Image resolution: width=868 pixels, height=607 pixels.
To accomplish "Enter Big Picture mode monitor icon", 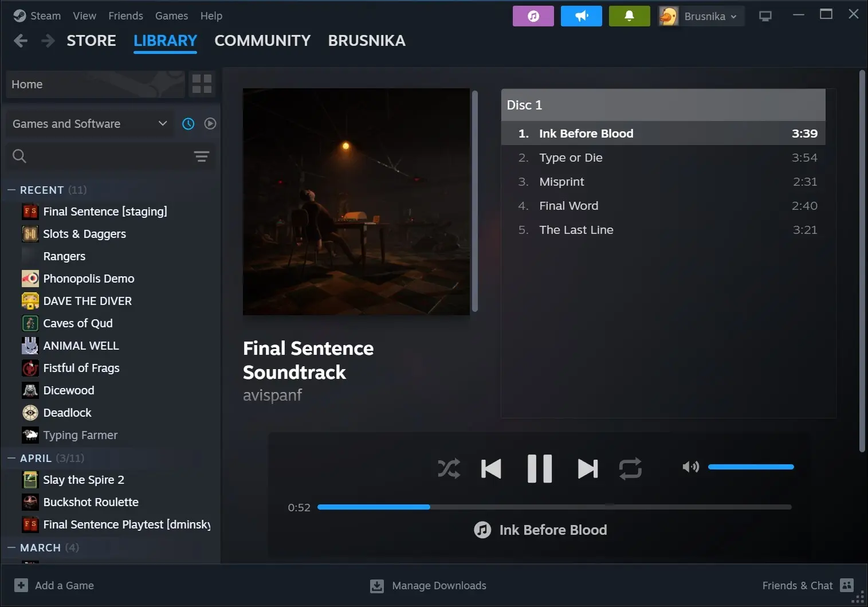I will [765, 16].
